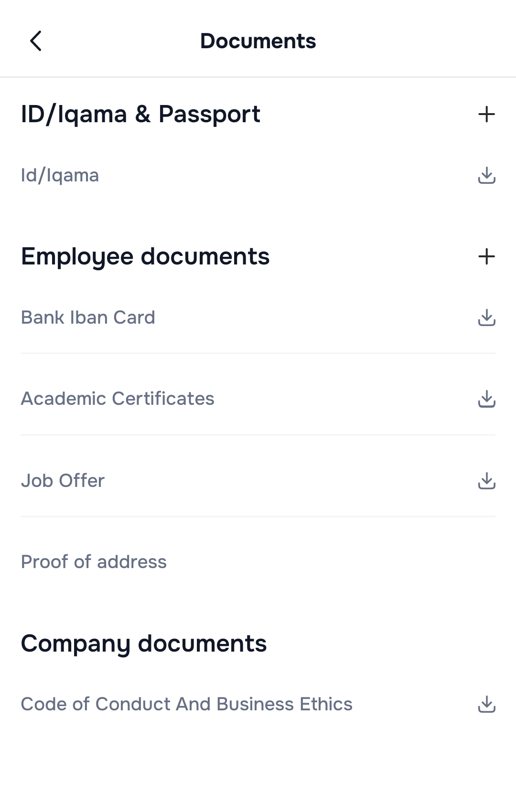Viewport: 516px width, 812px height.
Task: Add a new employee document
Action: click(x=486, y=257)
